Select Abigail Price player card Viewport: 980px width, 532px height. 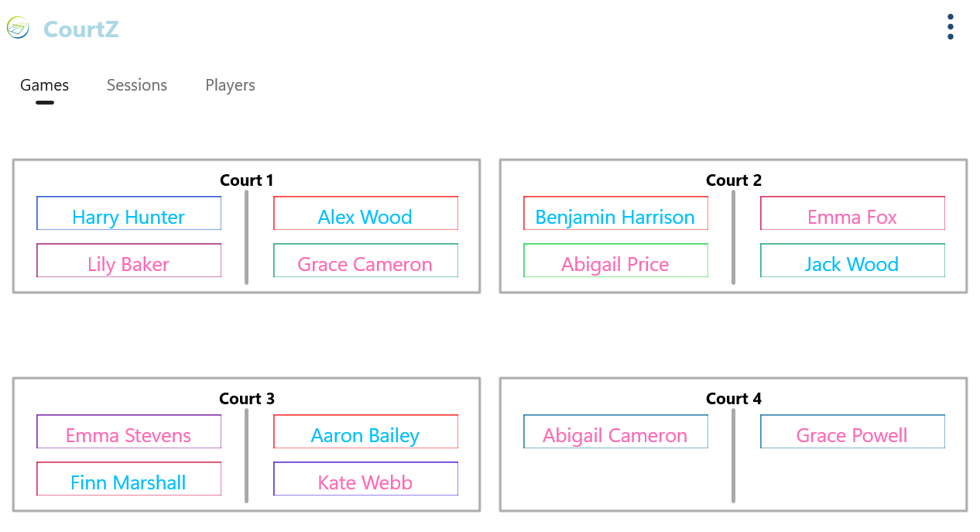[615, 261]
